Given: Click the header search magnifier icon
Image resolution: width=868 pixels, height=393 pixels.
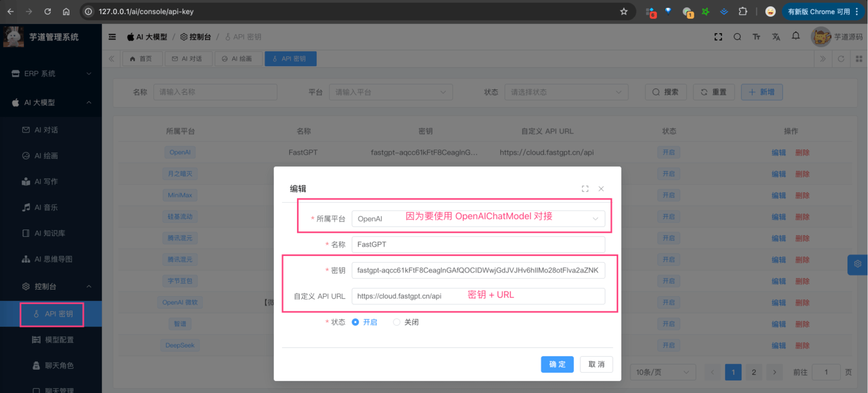Looking at the screenshot, I should pos(737,37).
